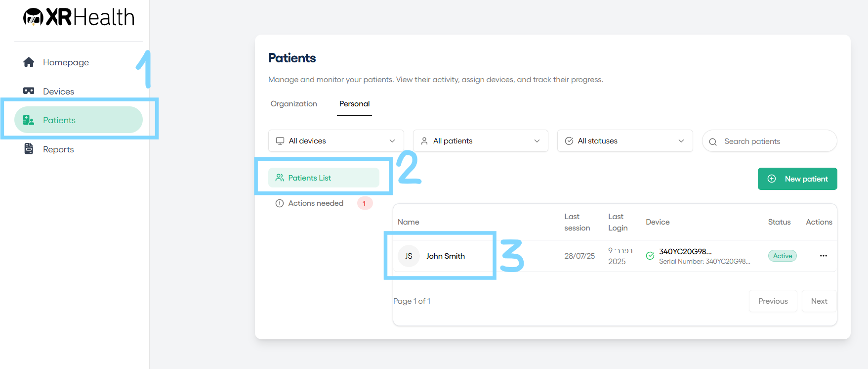Viewport: 868px width, 369px height.
Task: Open John Smith patient row
Action: pos(615,256)
